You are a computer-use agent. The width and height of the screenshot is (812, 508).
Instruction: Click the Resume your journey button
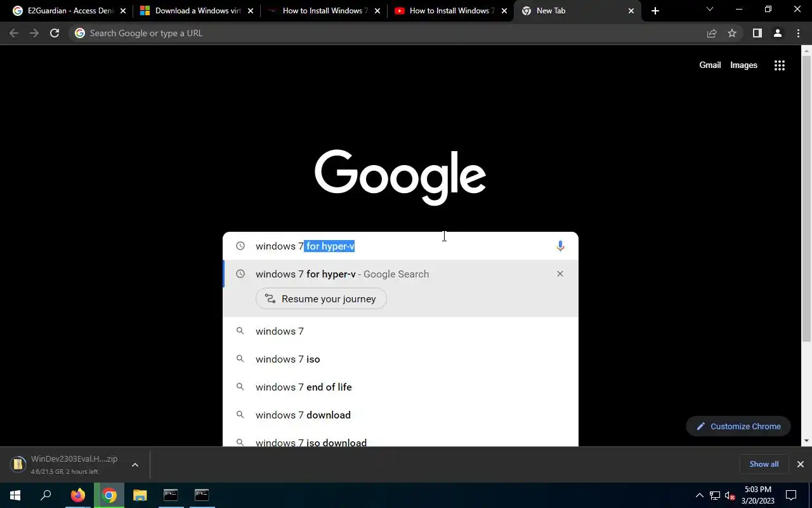321,298
